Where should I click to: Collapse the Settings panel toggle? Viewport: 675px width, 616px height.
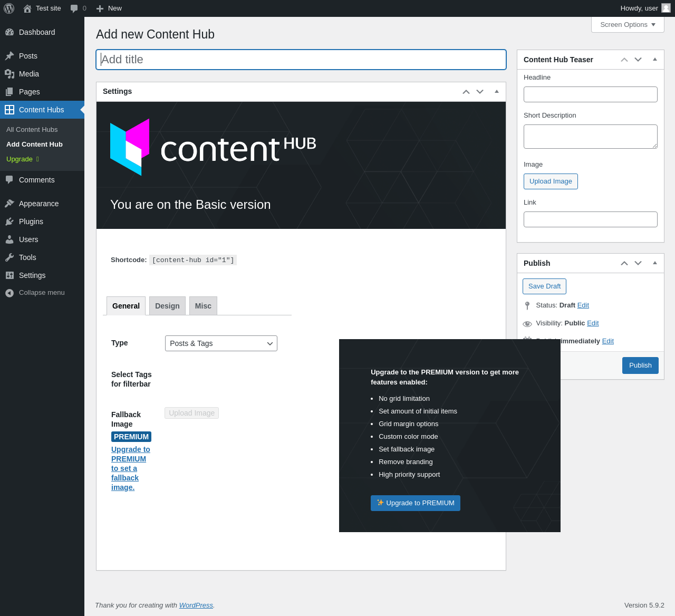pos(497,91)
